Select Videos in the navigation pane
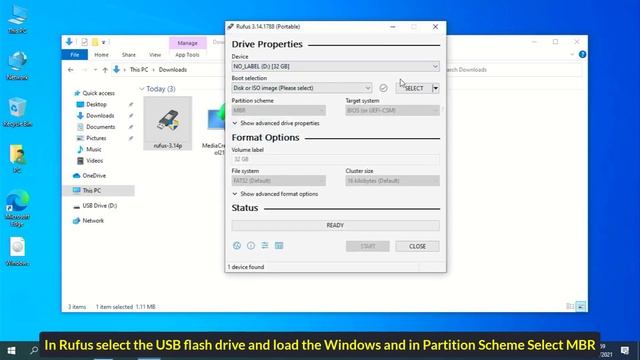 coord(94,161)
